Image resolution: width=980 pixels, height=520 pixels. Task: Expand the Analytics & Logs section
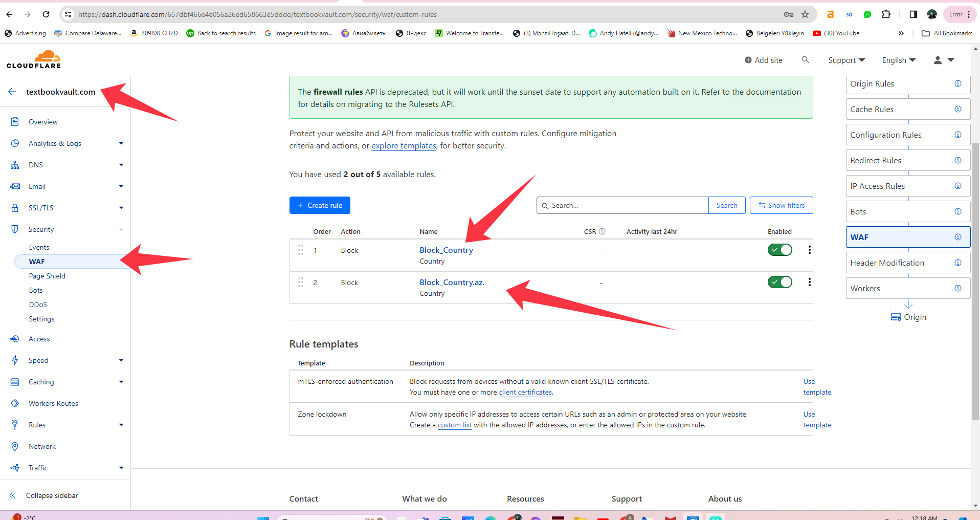click(121, 143)
